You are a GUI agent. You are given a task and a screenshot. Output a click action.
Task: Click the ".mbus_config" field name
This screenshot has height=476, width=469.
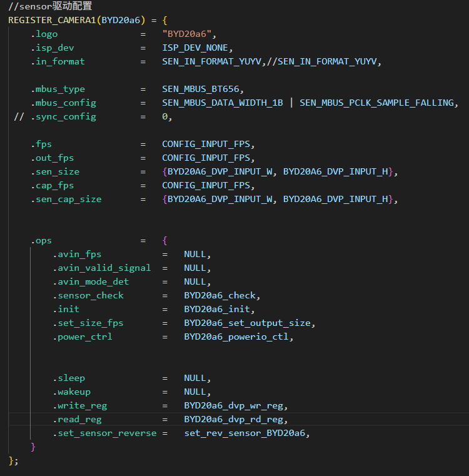click(x=63, y=103)
